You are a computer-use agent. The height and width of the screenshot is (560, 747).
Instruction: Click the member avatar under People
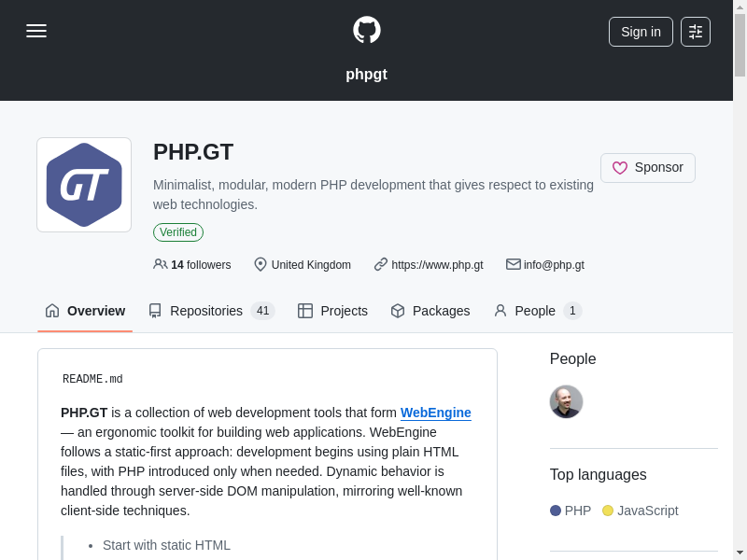coord(566,402)
